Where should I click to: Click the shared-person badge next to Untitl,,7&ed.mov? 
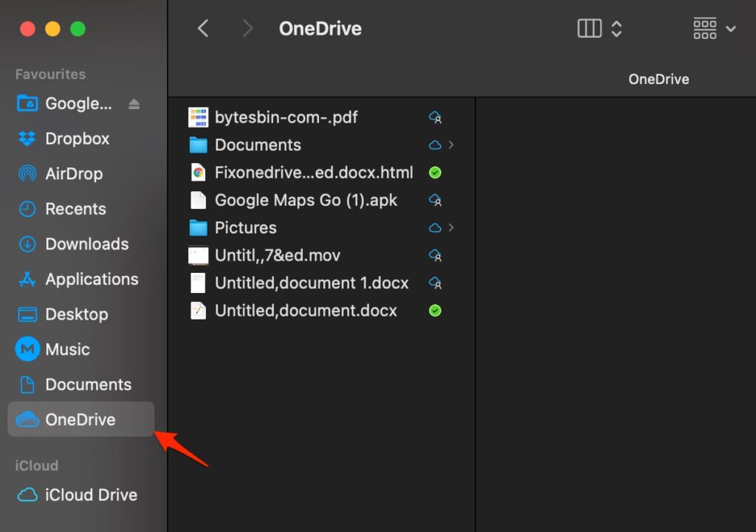pos(435,255)
